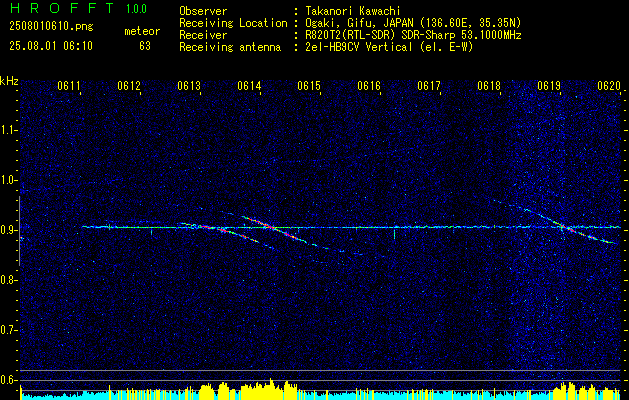The width and height of the screenshot is (629, 400).
Task: Select the meteor count 63
Action: 145,46
